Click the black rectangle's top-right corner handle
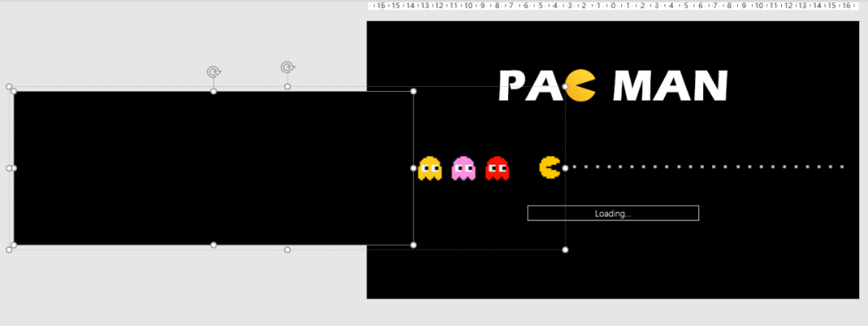 pos(413,92)
